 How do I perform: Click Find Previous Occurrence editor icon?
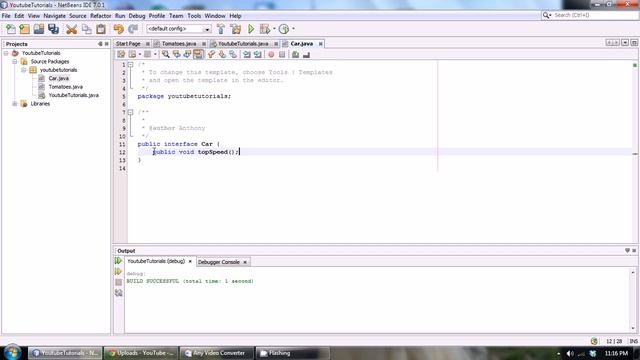(x=176, y=54)
